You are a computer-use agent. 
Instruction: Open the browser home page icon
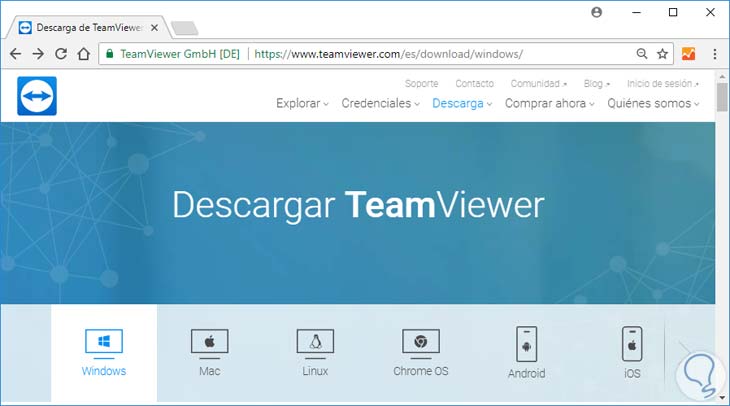84,54
